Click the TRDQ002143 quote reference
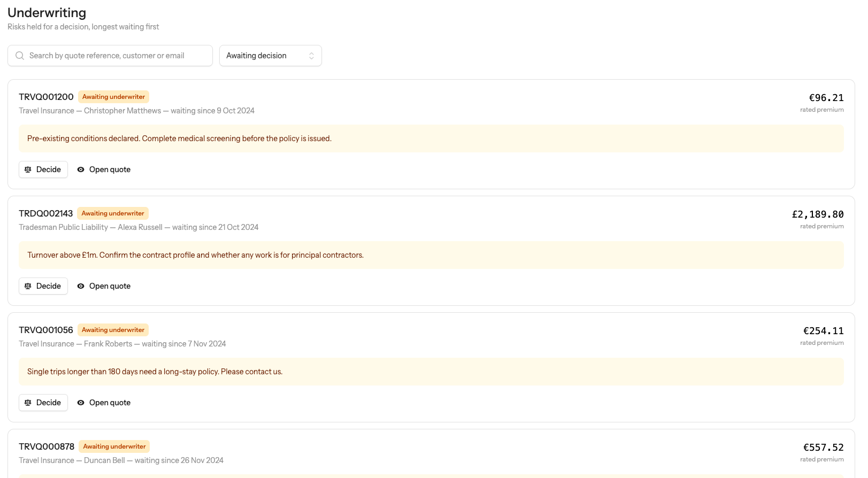This screenshot has height=478, width=868. coord(45,213)
